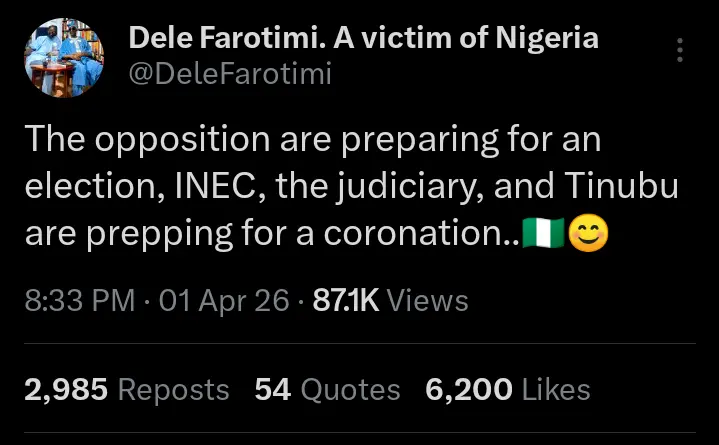Click the word "preparing" in the tweet
The height and width of the screenshot is (445, 719).
click(400, 140)
